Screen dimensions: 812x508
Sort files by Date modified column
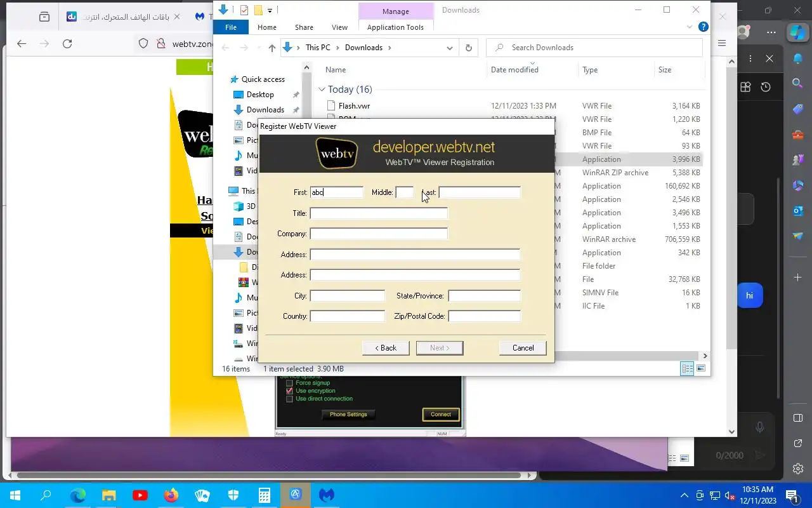point(514,70)
